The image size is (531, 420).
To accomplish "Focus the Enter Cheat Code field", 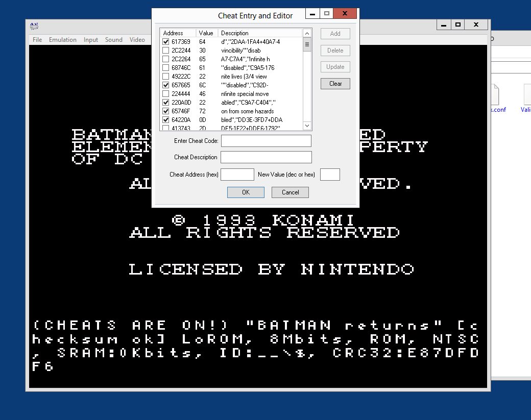I will pos(266,141).
